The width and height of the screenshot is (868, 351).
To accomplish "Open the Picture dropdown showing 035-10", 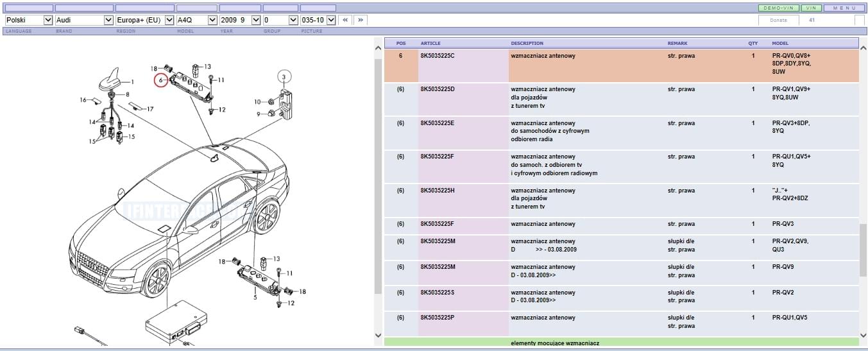I will point(318,20).
